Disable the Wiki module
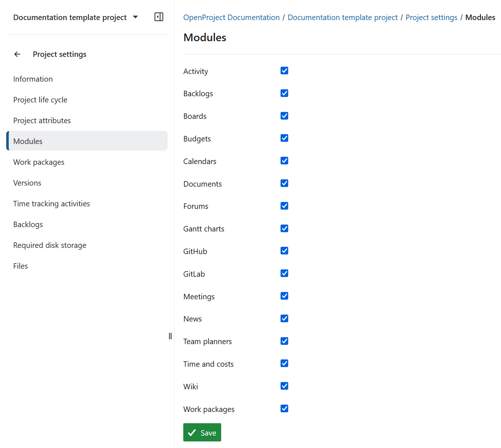This screenshot has width=501, height=448. (x=284, y=386)
